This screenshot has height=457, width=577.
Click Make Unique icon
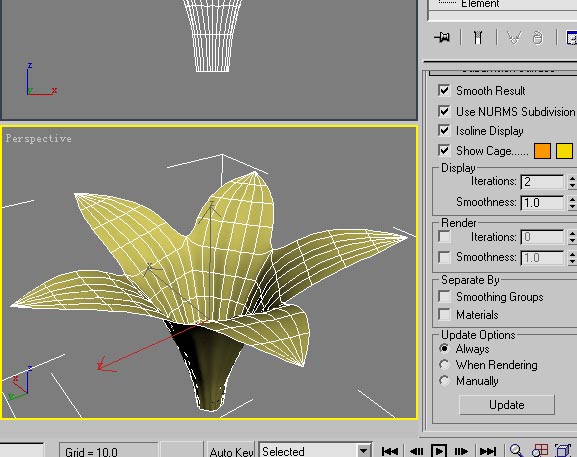pos(514,38)
